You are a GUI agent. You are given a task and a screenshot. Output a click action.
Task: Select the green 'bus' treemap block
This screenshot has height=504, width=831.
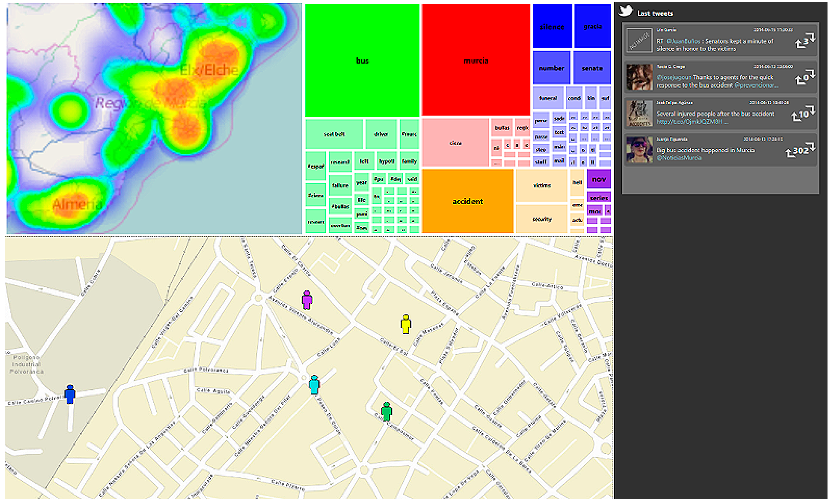point(362,61)
